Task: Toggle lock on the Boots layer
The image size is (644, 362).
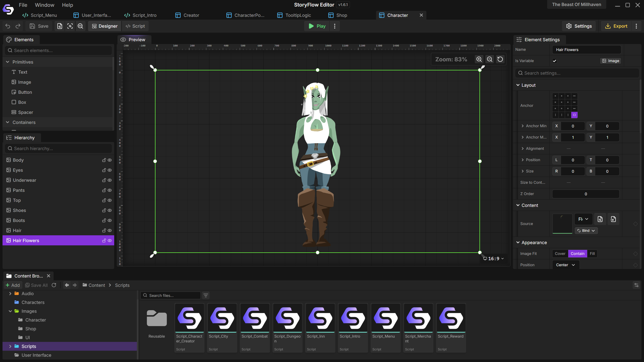Action: [104, 220]
